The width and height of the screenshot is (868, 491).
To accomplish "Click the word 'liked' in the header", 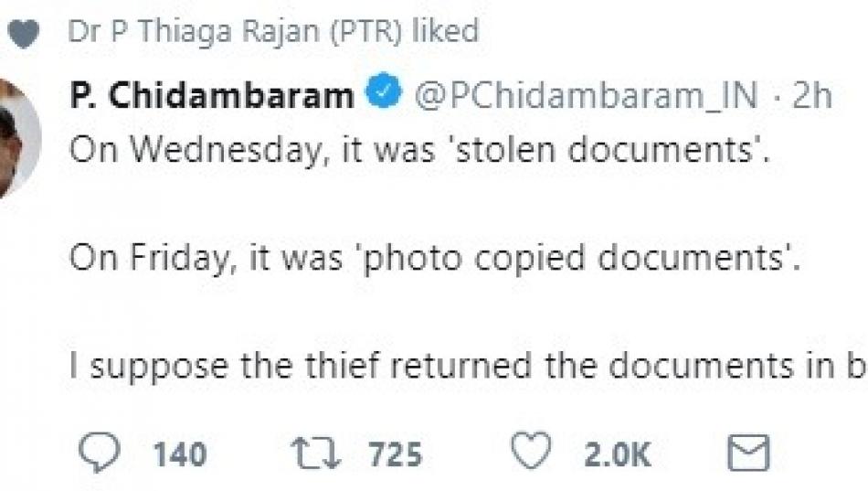I will [444, 32].
